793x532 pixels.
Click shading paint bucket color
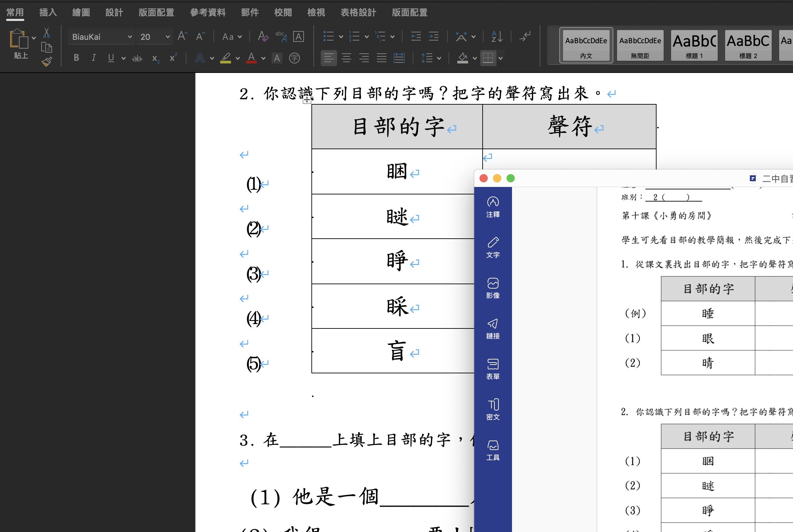pyautogui.click(x=462, y=58)
